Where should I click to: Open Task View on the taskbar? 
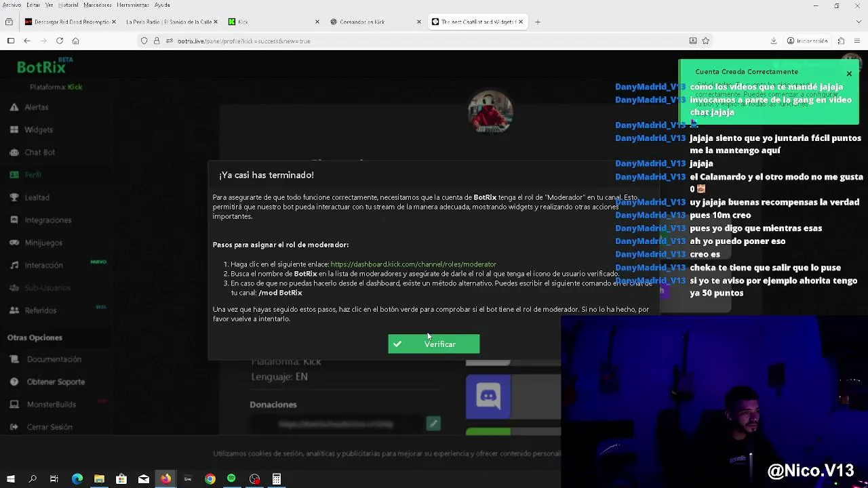coord(54,479)
